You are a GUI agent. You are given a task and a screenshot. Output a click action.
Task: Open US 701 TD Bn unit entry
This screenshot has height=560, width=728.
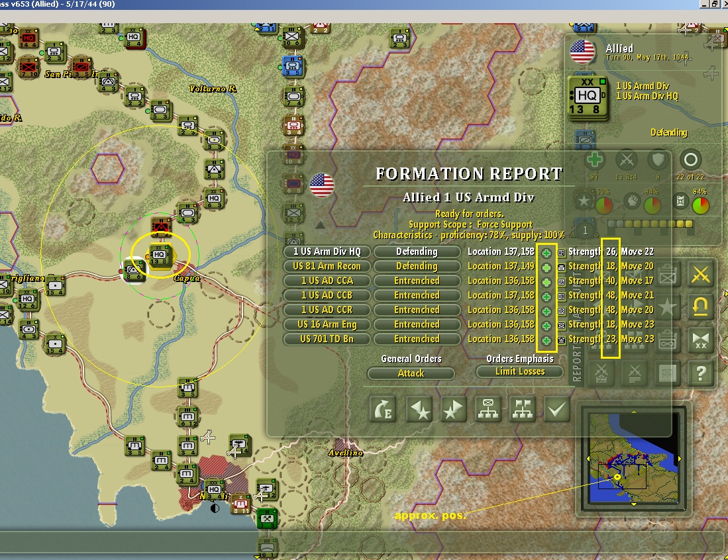click(327, 339)
